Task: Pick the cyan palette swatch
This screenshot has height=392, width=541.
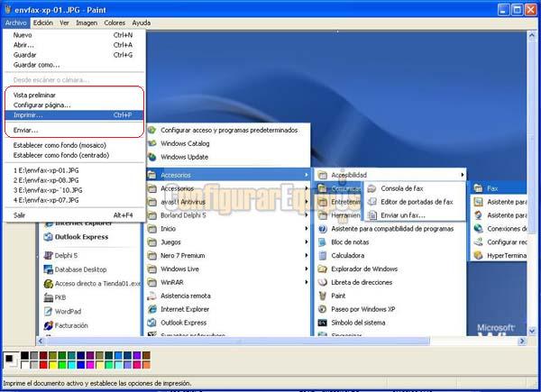Action: pyautogui.click(x=71, y=365)
